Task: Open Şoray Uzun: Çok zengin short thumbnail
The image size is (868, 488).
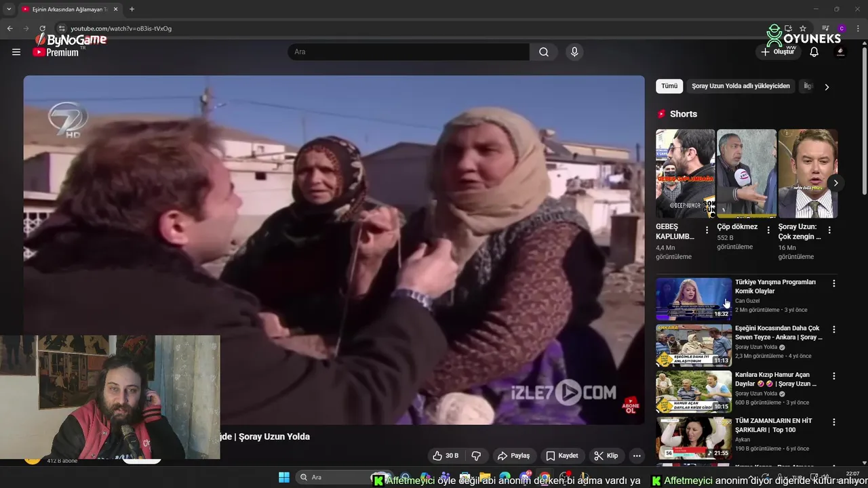Action: (x=808, y=174)
